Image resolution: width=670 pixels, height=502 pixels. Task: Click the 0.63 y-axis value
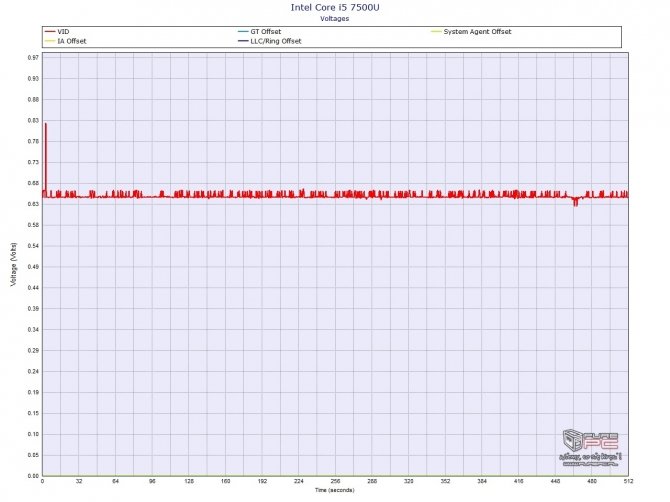33,204
